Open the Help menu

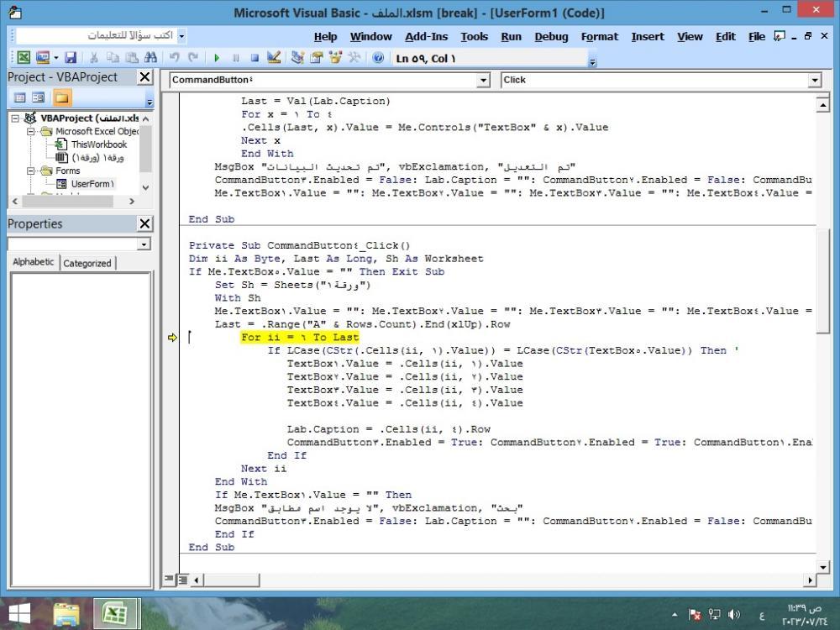[x=325, y=36]
